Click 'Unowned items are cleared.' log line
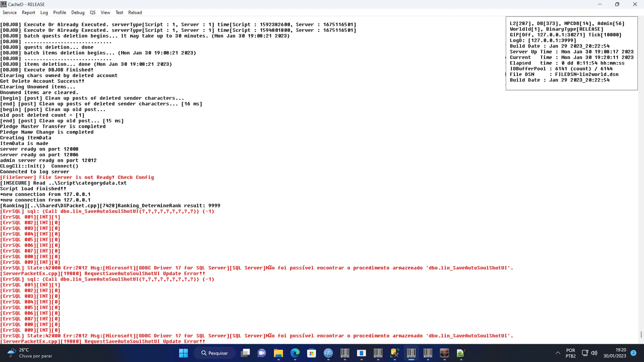The image size is (644, 362). pos(39,93)
